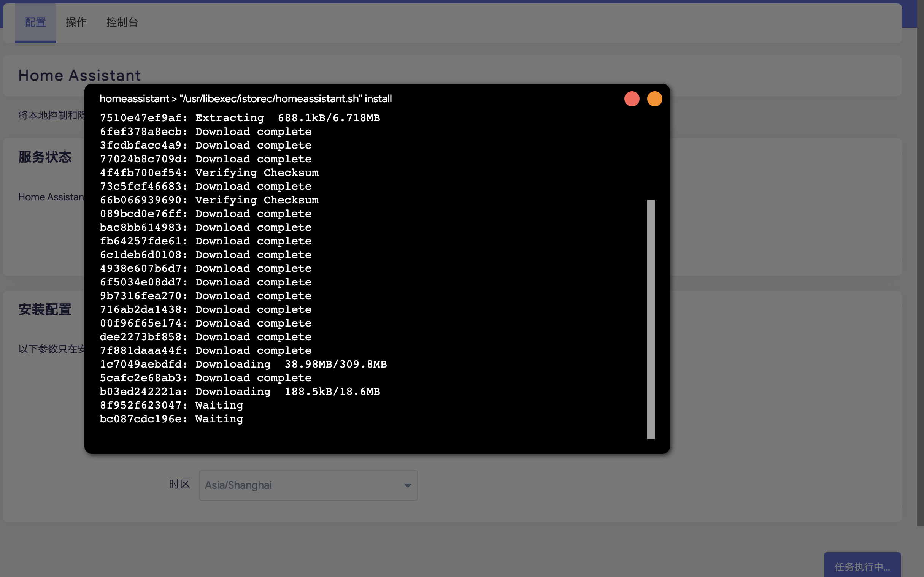Select the line 9b7316fea270 Download complete
Viewport: 924px width, 577px height.
coord(205,296)
